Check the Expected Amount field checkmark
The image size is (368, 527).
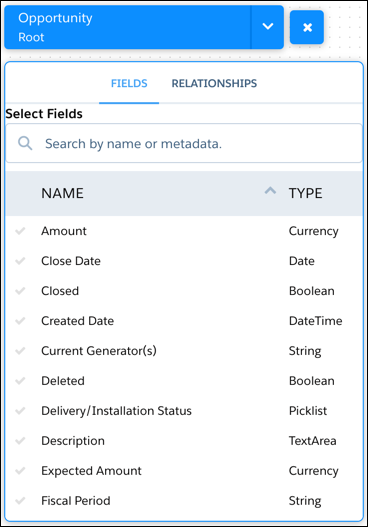coord(20,471)
